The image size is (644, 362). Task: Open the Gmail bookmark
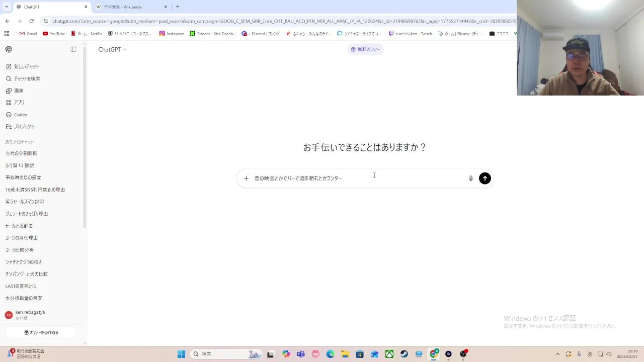coord(28,34)
